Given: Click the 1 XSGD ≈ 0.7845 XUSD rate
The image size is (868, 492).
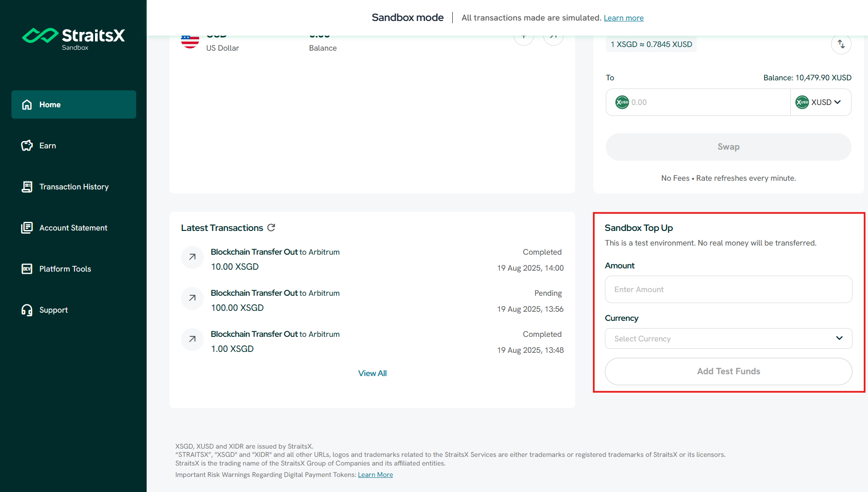Looking at the screenshot, I should tap(651, 44).
